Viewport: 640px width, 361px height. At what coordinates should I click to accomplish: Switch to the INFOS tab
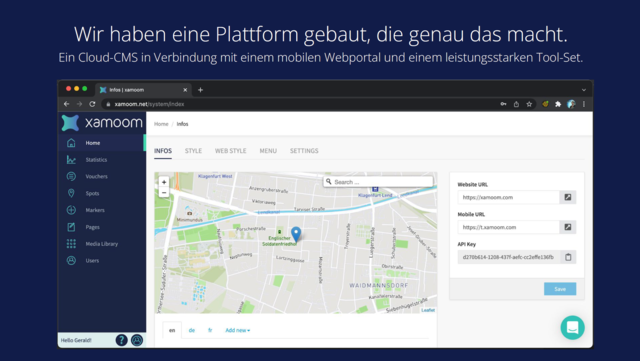point(163,151)
